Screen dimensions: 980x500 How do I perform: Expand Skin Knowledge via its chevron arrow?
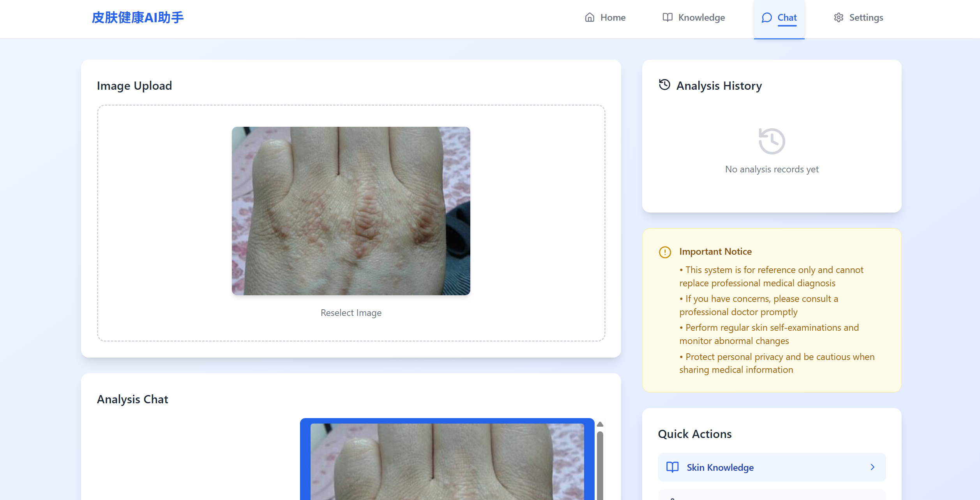pos(872,467)
